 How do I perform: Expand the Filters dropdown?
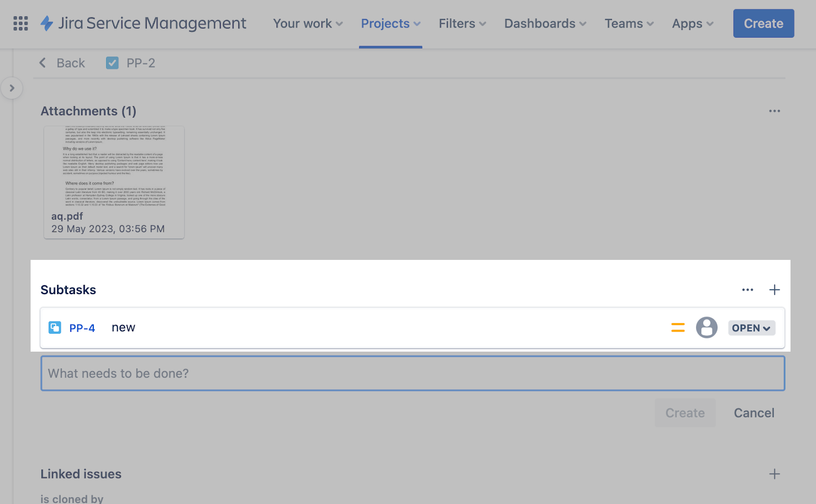[x=462, y=23]
